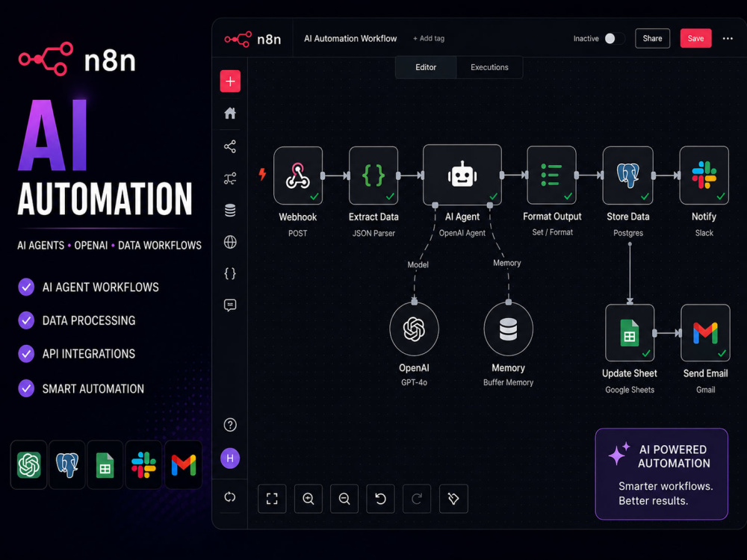Open the chat message icon in sidebar
This screenshot has width=747, height=560.
pos(230,305)
